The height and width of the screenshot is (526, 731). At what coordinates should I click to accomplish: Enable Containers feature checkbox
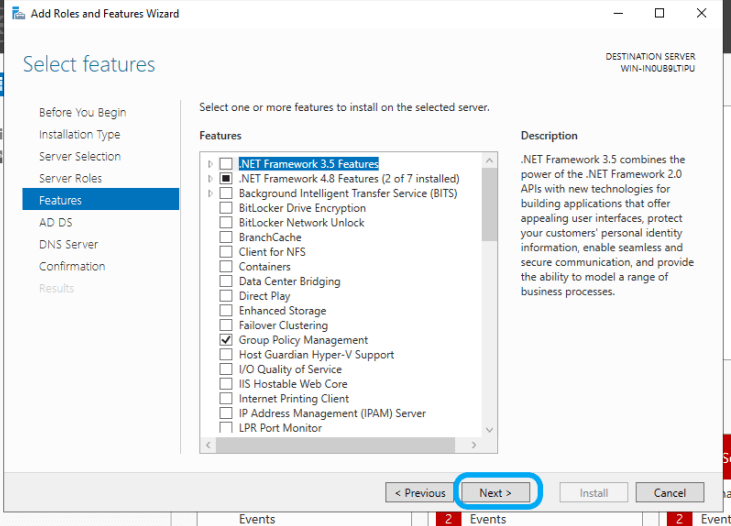pyautogui.click(x=226, y=267)
